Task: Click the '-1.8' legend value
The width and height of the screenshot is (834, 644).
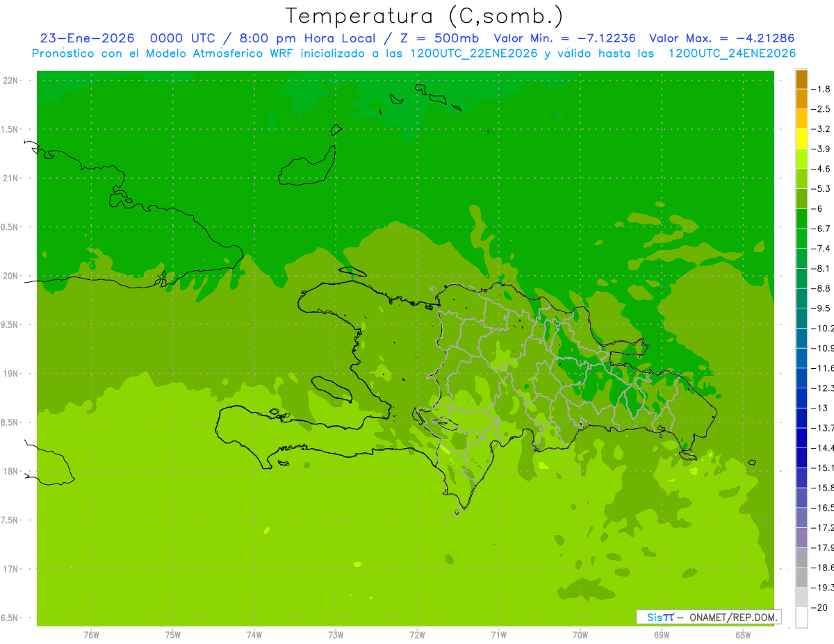Action: [821, 89]
